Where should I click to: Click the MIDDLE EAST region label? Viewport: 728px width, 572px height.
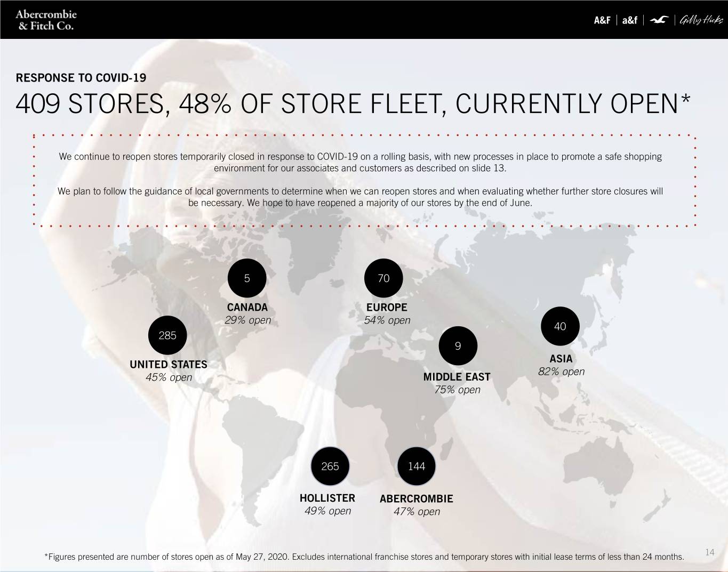click(x=457, y=377)
